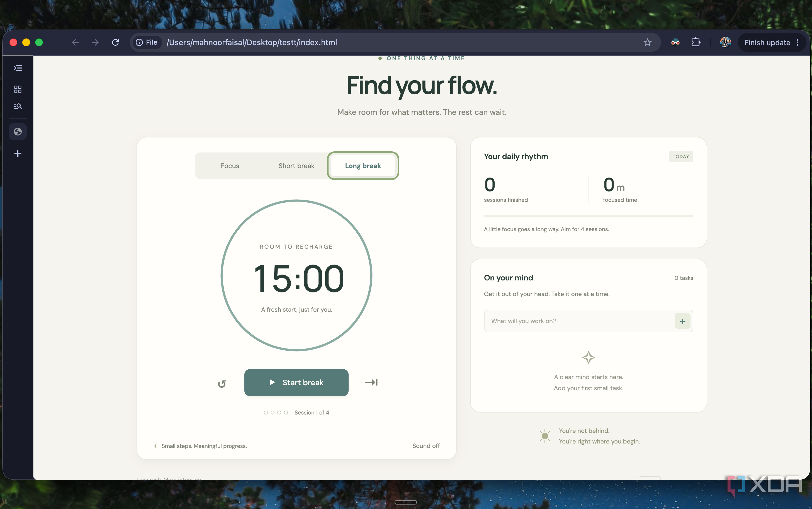This screenshot has height=509, width=812.
Task: Open the profile avatar
Action: click(725, 42)
